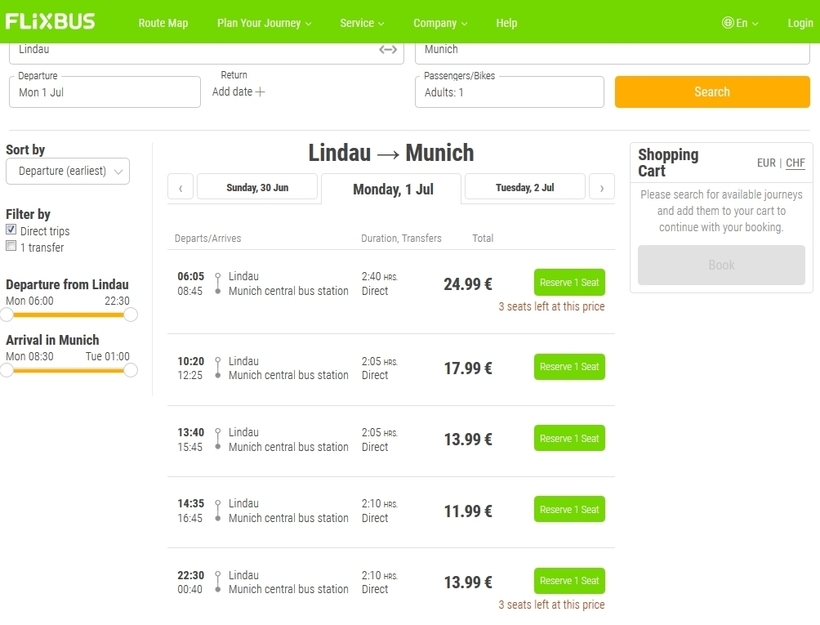The width and height of the screenshot is (820, 625).
Task: Click the Lindau origin input field
Action: [x=206, y=52]
